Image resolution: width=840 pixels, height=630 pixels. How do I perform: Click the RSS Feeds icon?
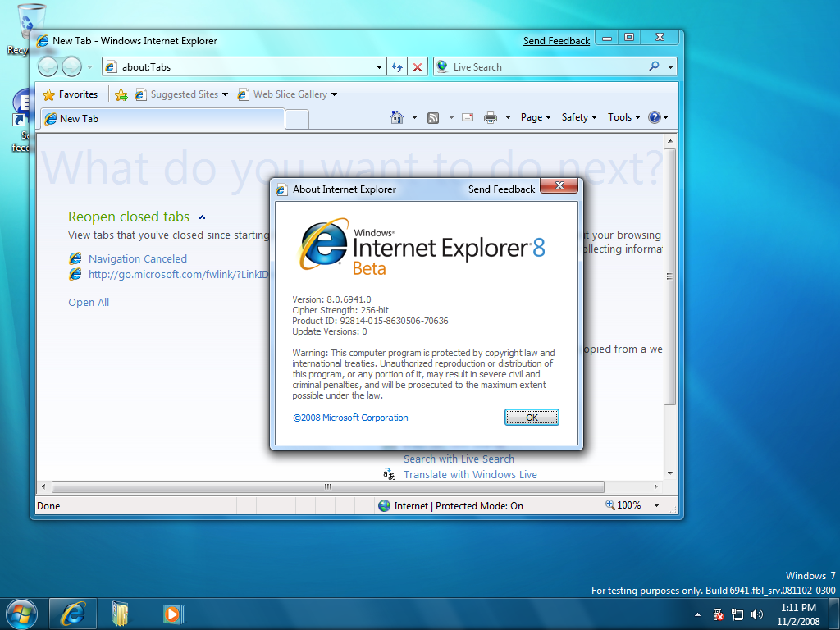(x=433, y=117)
